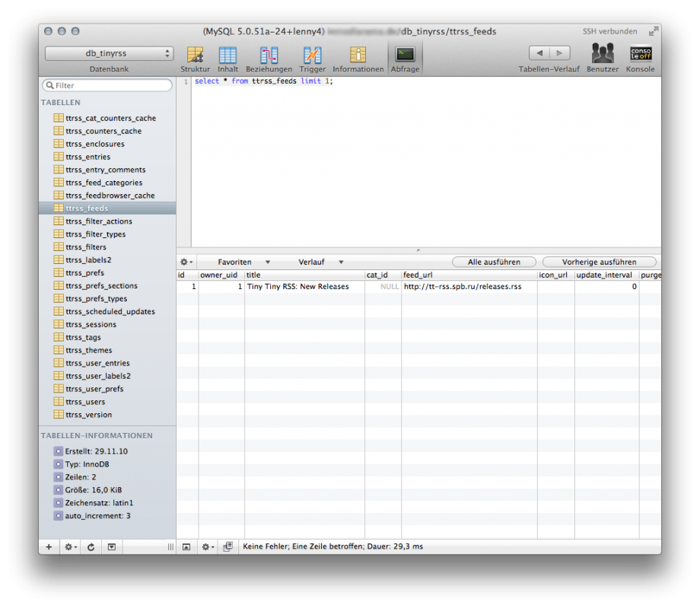The image size is (700, 608).
Task: Click the cat_id column header
Action: (x=383, y=275)
